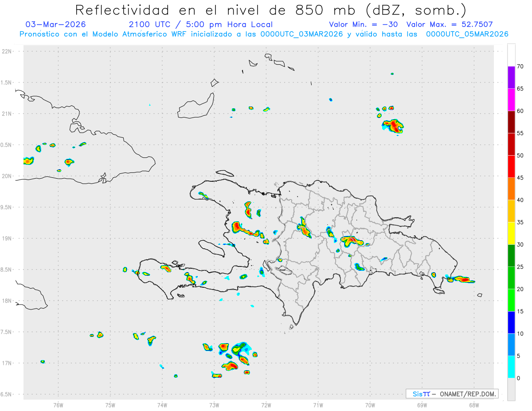Click the colorbar tick label "45"
Screen dimensions: 532x411
520,178
